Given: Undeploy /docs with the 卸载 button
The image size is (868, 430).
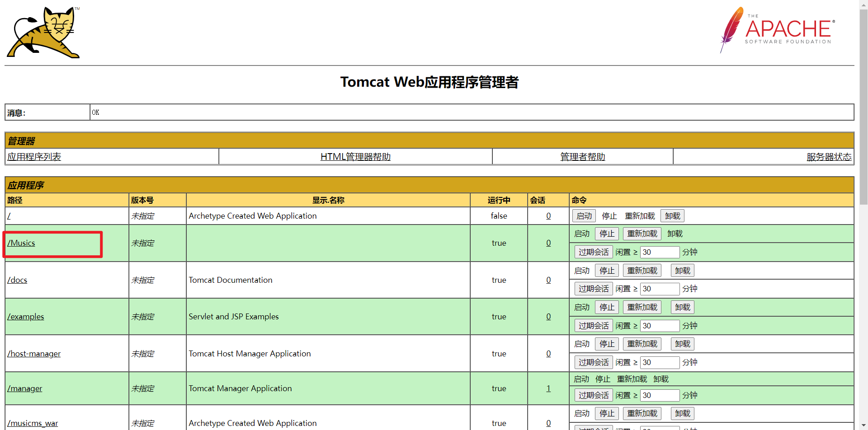Looking at the screenshot, I should click(682, 271).
